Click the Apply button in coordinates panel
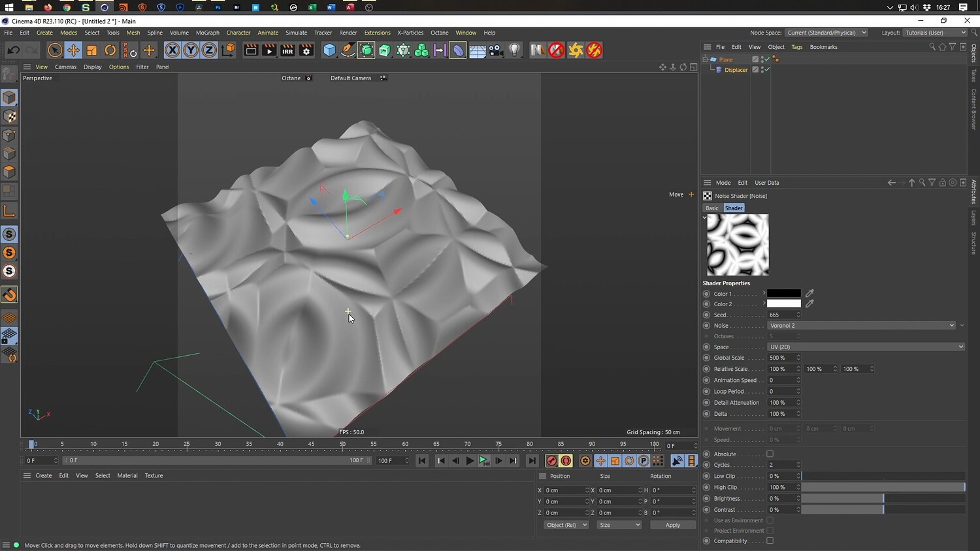 672,525
